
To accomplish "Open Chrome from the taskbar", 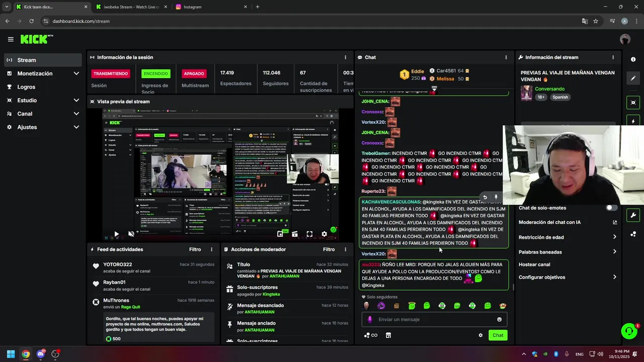I will (26, 354).
